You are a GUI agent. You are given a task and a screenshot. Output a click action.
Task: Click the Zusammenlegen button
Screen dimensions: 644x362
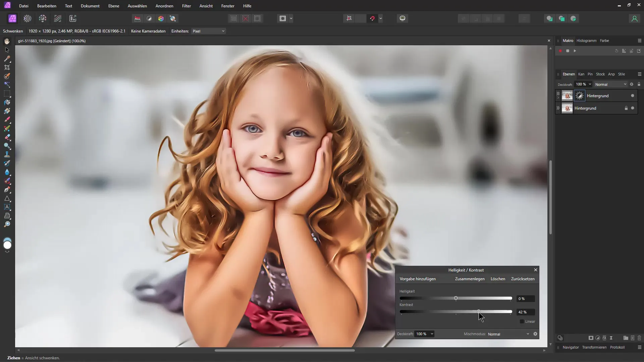[470, 279]
